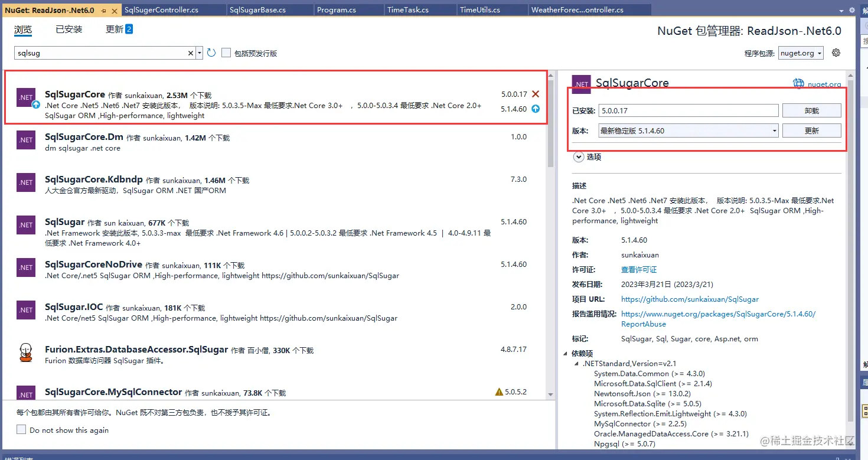Click the details pane scrollbar up arrow
The height and width of the screenshot is (460, 868).
tap(850, 76)
